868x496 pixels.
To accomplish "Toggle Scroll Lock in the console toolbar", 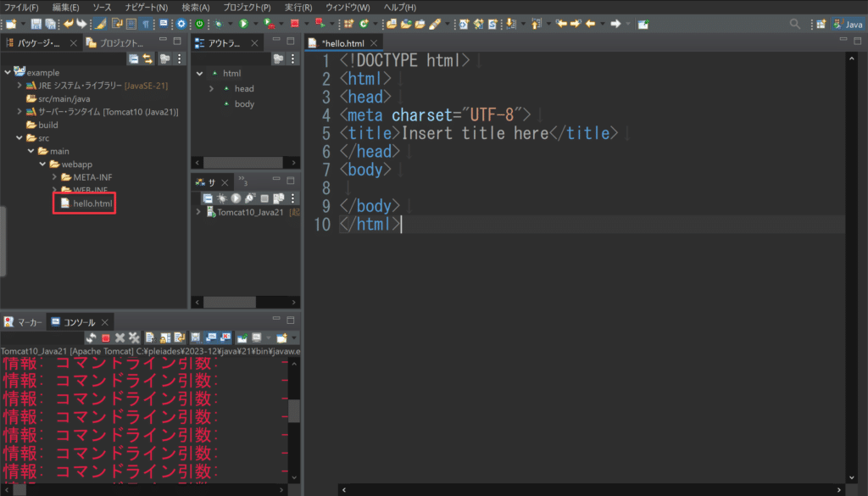I will click(x=164, y=337).
